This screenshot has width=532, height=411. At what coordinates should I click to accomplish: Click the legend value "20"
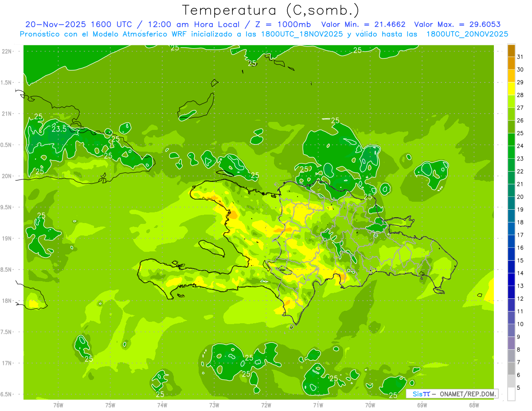520,197
